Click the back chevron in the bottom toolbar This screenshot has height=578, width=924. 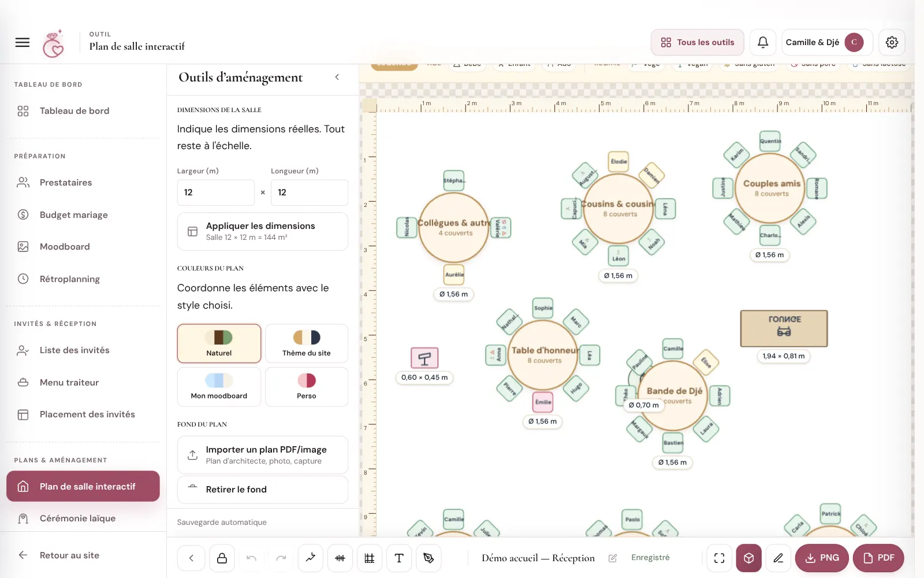coord(191,558)
